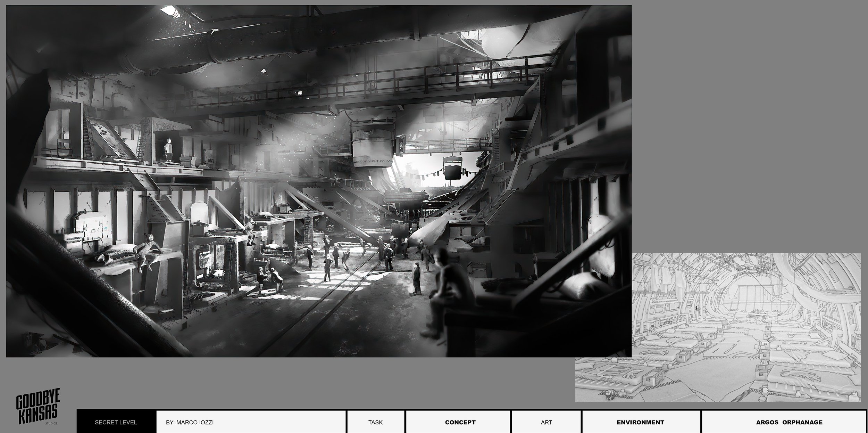Select the figure standing in upper alcove
868x433 pixels.
(168, 149)
